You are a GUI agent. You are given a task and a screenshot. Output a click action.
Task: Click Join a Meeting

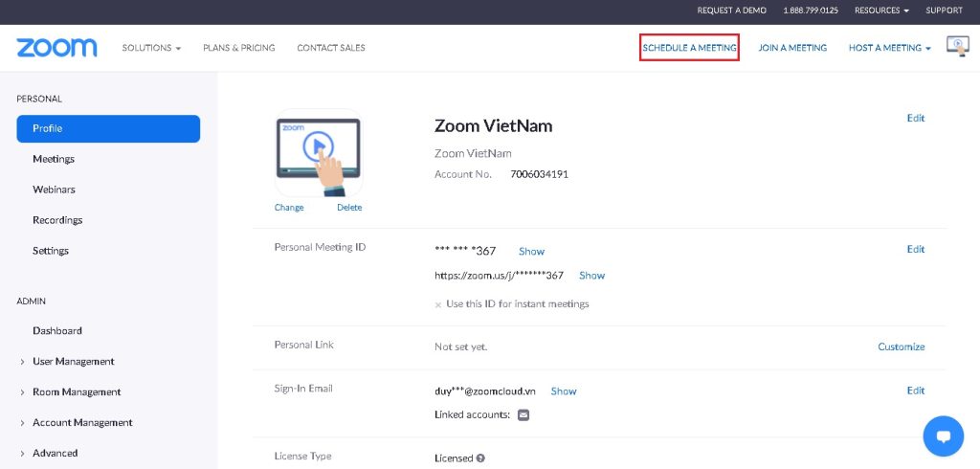pyautogui.click(x=792, y=48)
